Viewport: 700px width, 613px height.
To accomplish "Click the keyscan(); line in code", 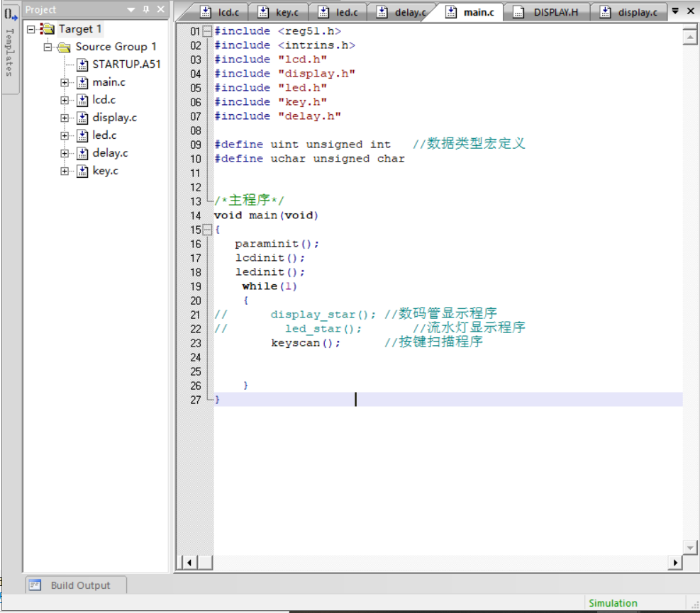I will click(306, 343).
